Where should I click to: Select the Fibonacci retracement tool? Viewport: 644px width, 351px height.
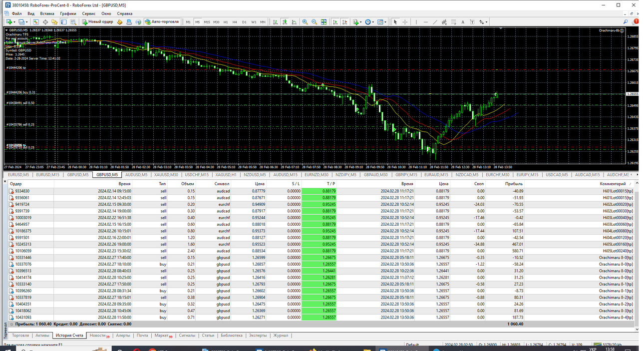click(454, 22)
